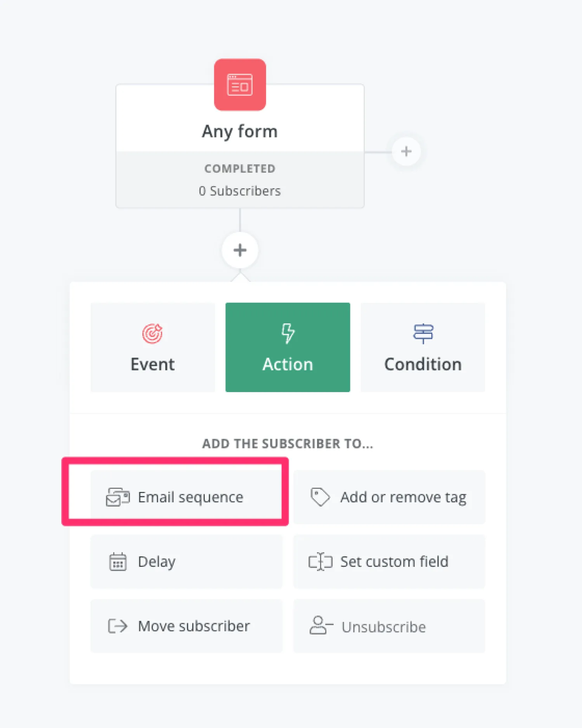Image resolution: width=582 pixels, height=728 pixels.
Task: Click the envelope icon for Email sequence
Action: point(118,497)
